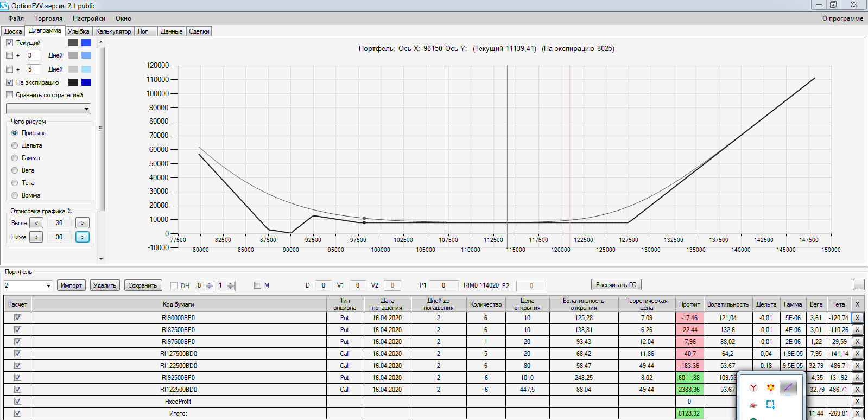Viewport: 868px width, 420px height.
Task: Open the Настройки menu
Action: [x=89, y=18]
